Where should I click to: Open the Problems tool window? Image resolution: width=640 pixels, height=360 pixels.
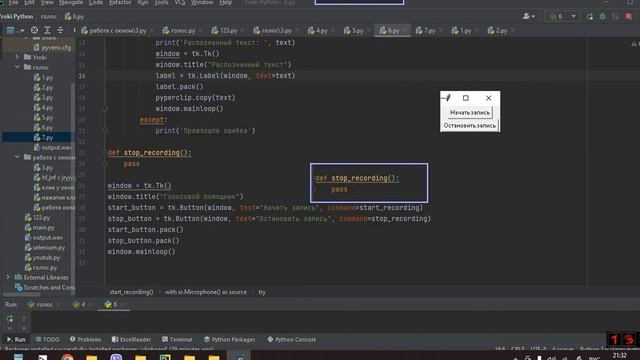(x=85, y=340)
